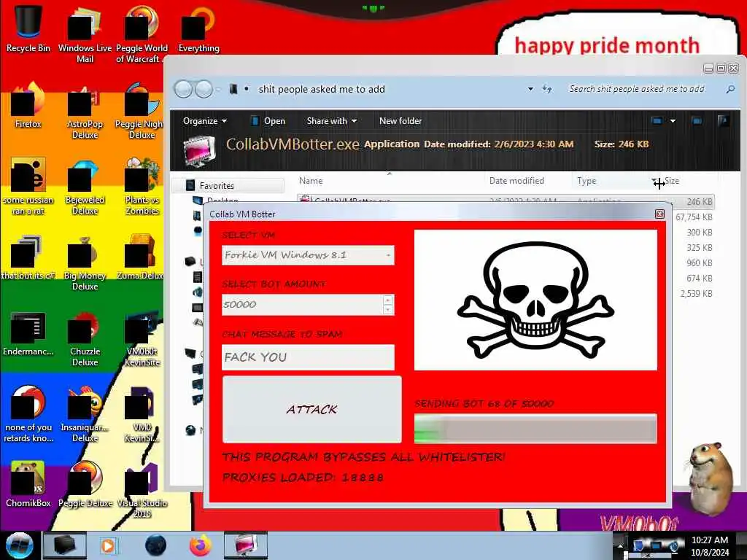This screenshot has width=747, height=560.
Task: Open AstroPop Deluxe desktop icon
Action: click(85, 112)
